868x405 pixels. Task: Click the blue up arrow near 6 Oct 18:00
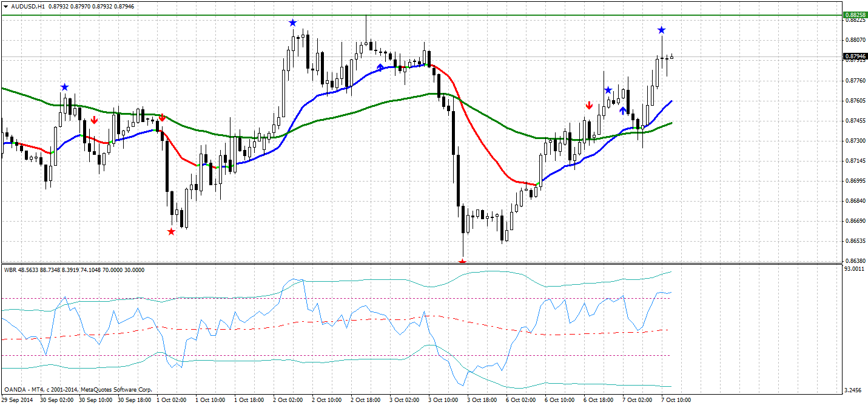pyautogui.click(x=623, y=109)
